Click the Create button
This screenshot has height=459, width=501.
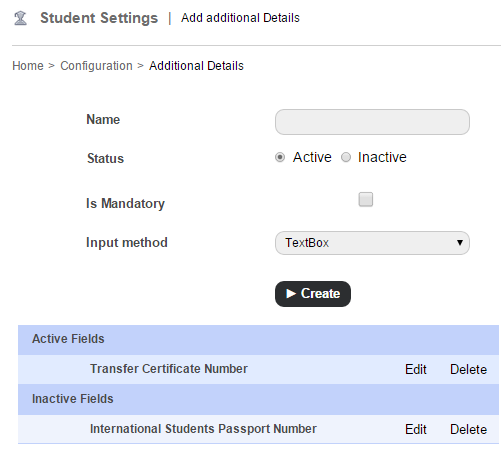coord(313,294)
